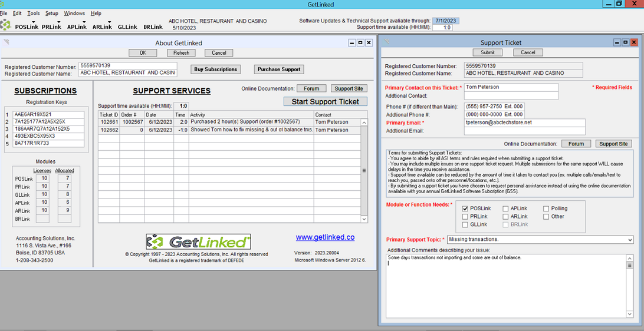The height and width of the screenshot is (331, 644).
Task: Click the Buy Subscriptions button
Action: [216, 69]
